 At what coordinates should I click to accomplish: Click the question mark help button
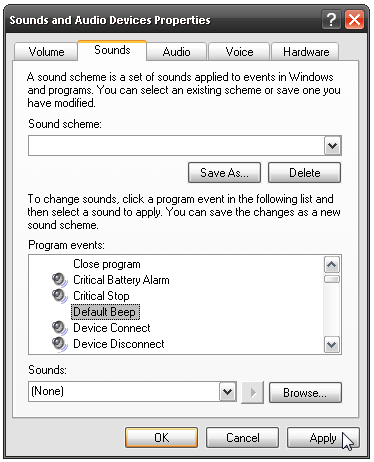click(x=331, y=20)
